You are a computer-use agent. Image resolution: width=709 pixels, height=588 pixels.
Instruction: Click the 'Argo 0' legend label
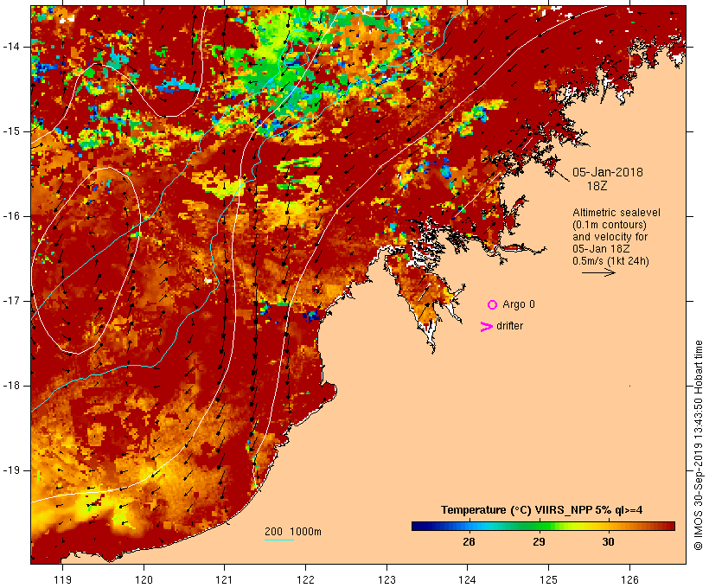tap(519, 304)
